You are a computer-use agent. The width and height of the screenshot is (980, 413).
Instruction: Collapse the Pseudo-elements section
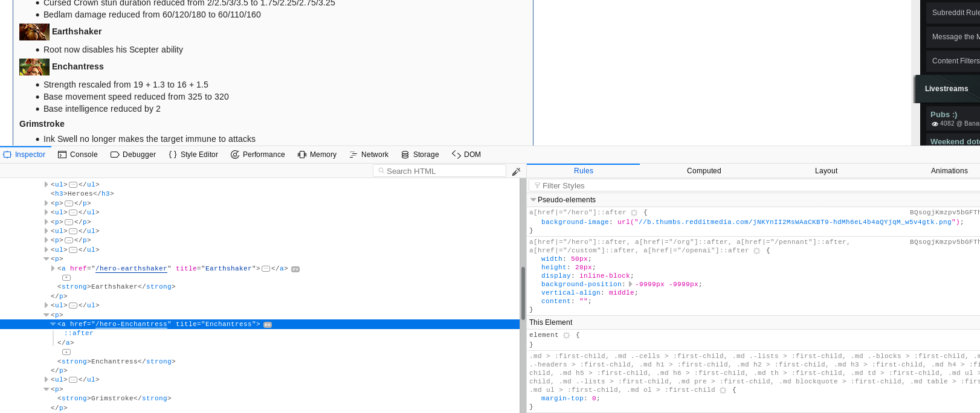[x=533, y=200]
